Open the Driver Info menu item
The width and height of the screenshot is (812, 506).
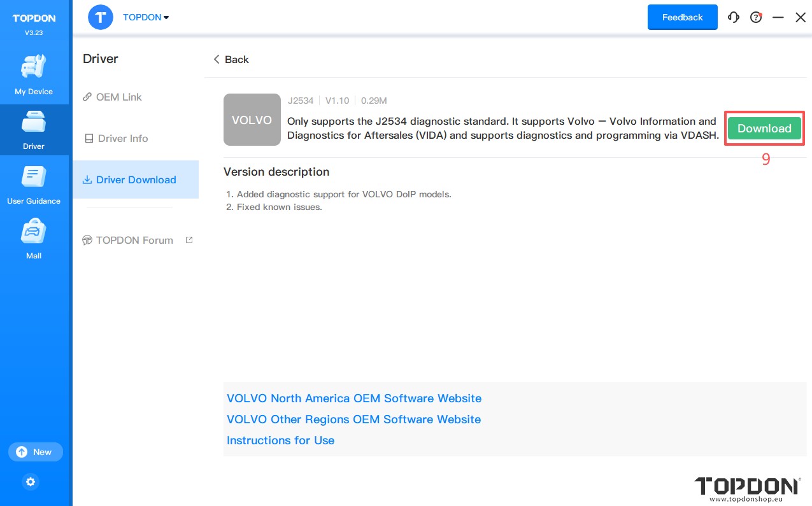tap(116, 138)
